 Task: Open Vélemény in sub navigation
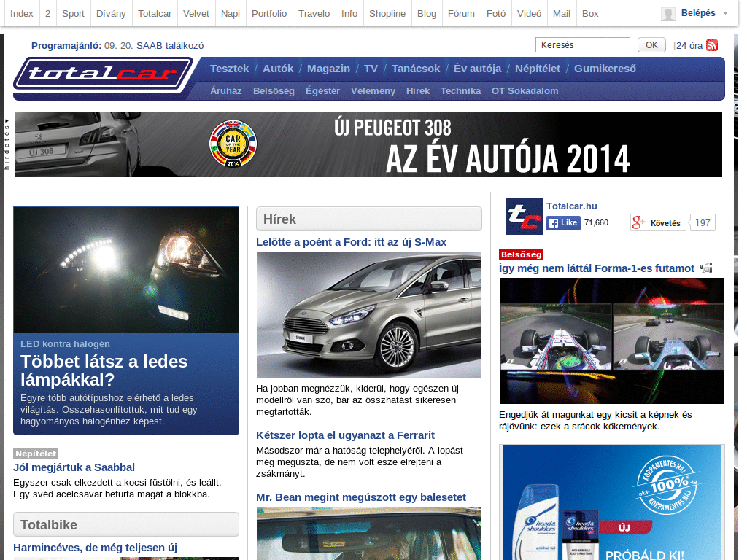[x=373, y=91]
